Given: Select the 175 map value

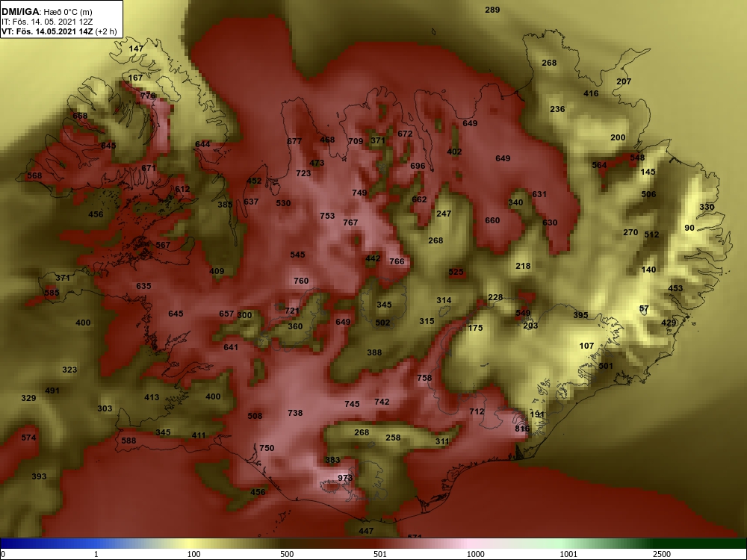Looking at the screenshot, I should tap(475, 328).
